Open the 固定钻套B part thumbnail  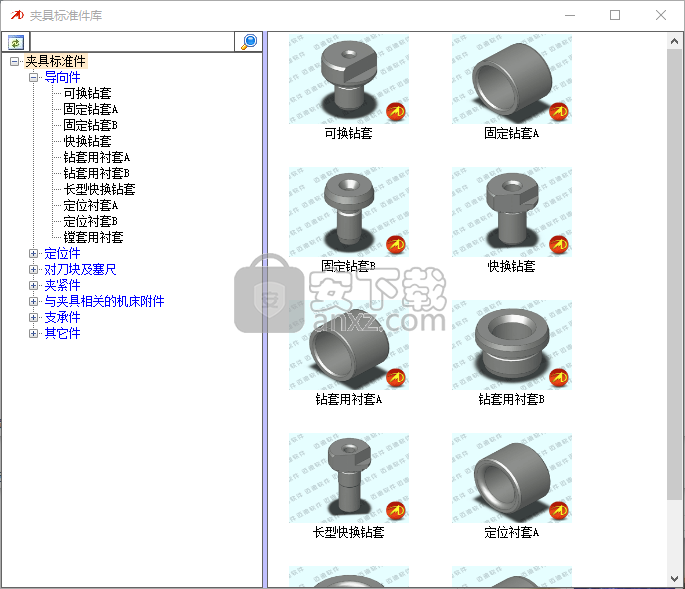[x=349, y=212]
